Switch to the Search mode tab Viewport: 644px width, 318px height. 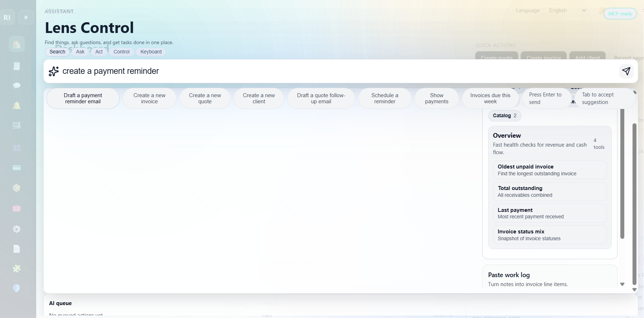(57, 52)
